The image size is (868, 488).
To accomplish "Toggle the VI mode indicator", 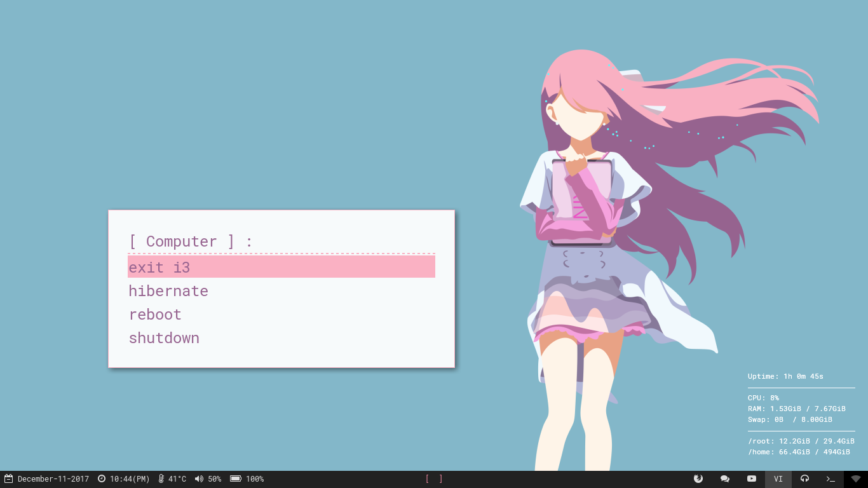I will coord(778,478).
